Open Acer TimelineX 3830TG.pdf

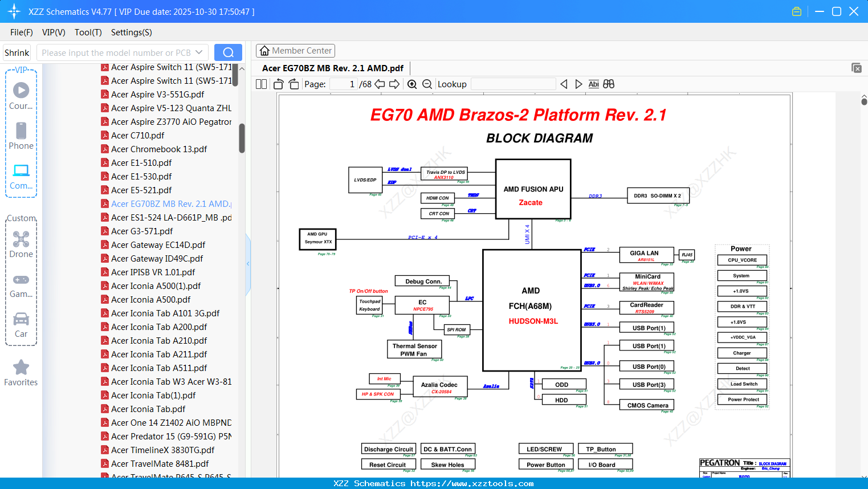(162, 450)
